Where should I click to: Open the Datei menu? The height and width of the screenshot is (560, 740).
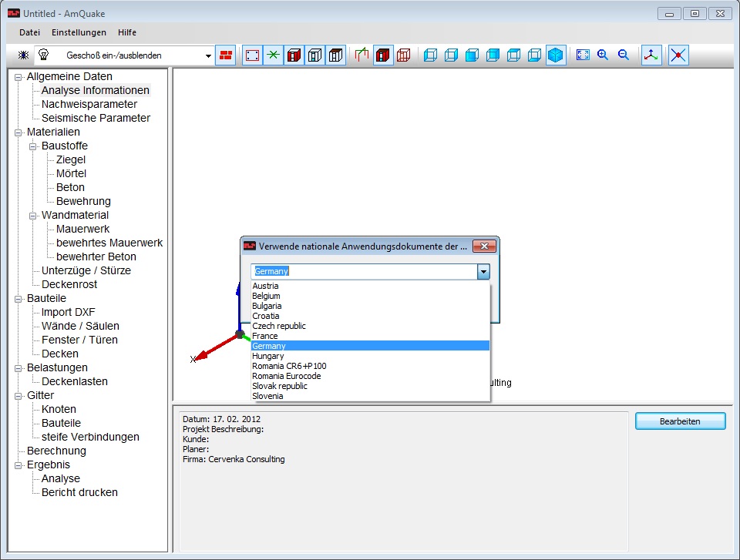(x=30, y=32)
